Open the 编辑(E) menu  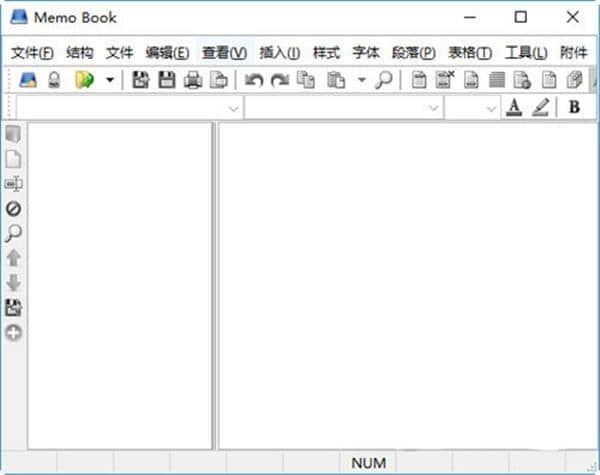(167, 53)
